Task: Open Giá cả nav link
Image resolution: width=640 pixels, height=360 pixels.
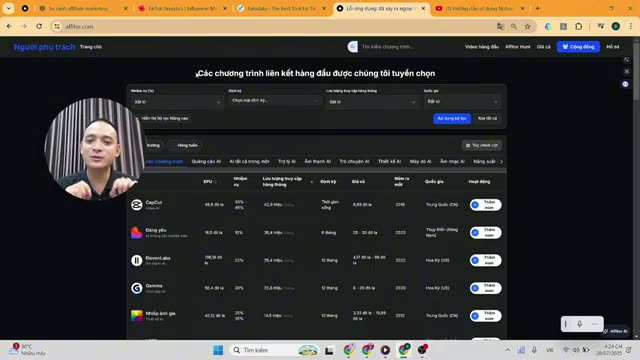Action: click(x=543, y=47)
